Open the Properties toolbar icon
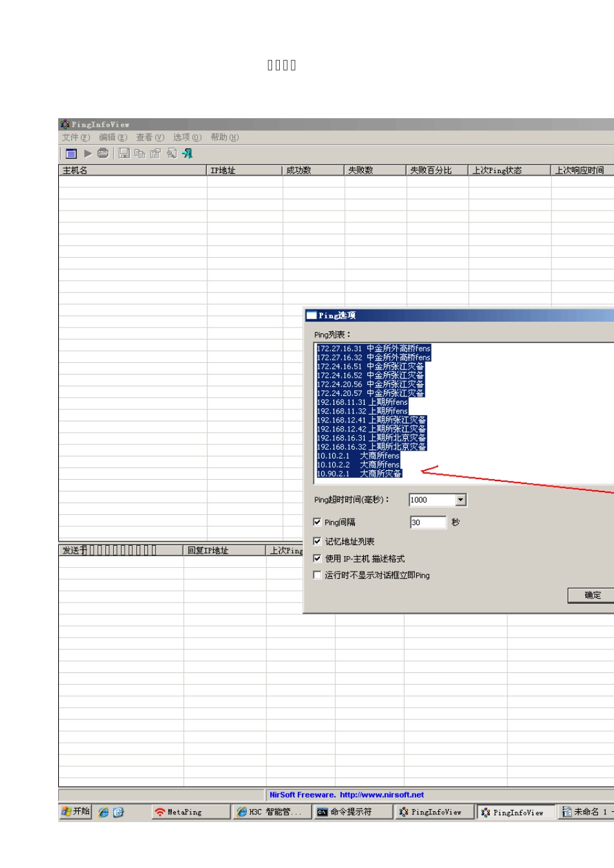This screenshot has height=868, width=614. tap(155, 154)
